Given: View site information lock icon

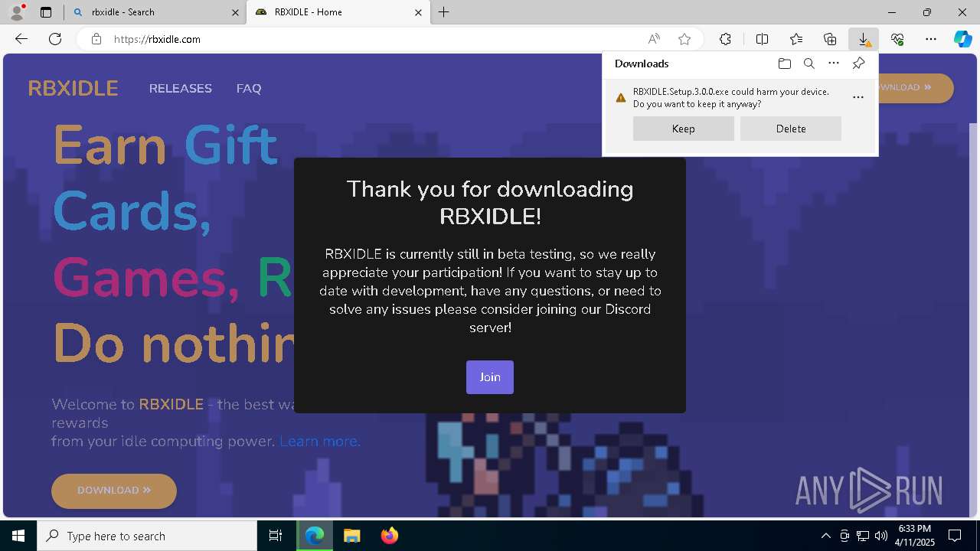Looking at the screenshot, I should coord(96,39).
